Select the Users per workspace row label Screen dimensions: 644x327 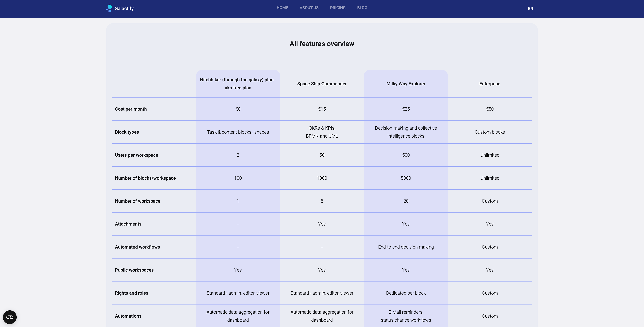click(x=137, y=155)
